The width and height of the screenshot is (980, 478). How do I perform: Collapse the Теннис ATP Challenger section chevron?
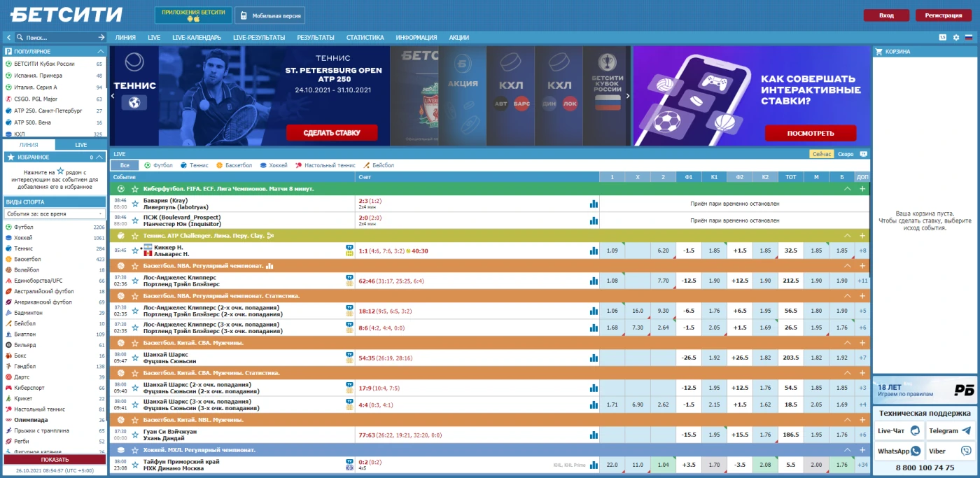[848, 236]
